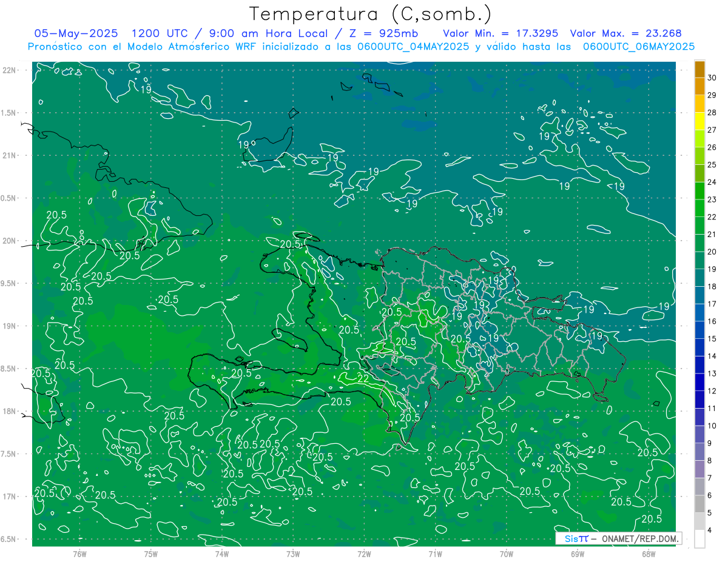
Task: Click the purple swatch between 7 and 8
Action: 700,469
